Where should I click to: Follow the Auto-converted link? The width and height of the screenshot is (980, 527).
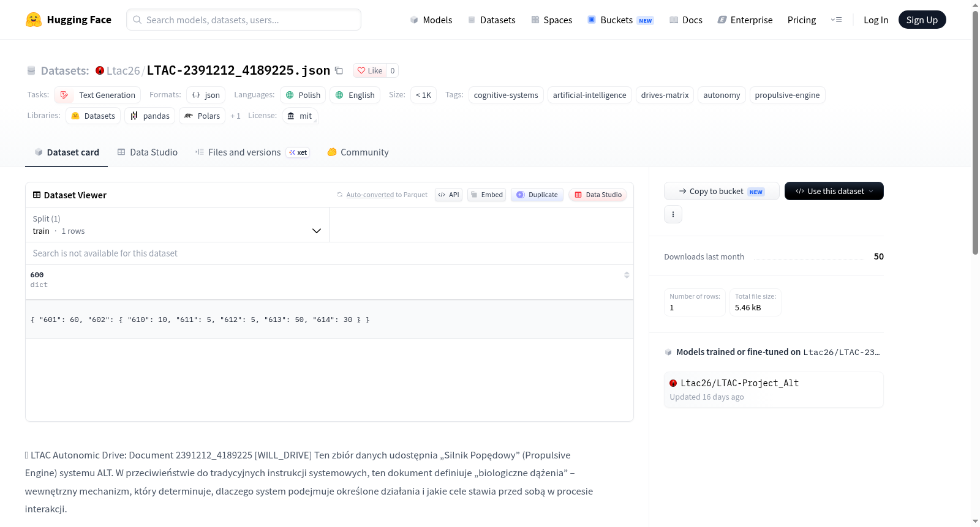[370, 195]
